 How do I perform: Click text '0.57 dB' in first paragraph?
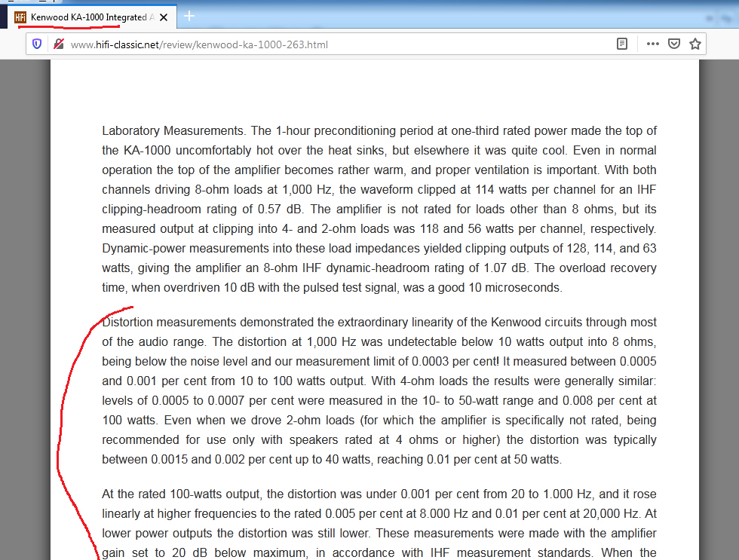(x=280, y=209)
